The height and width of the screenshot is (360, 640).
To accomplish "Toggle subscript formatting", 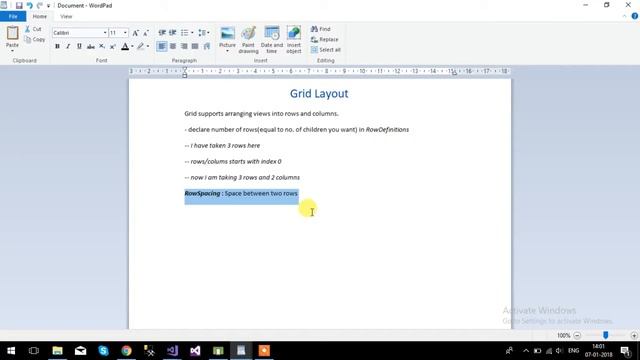I will pos(102,46).
